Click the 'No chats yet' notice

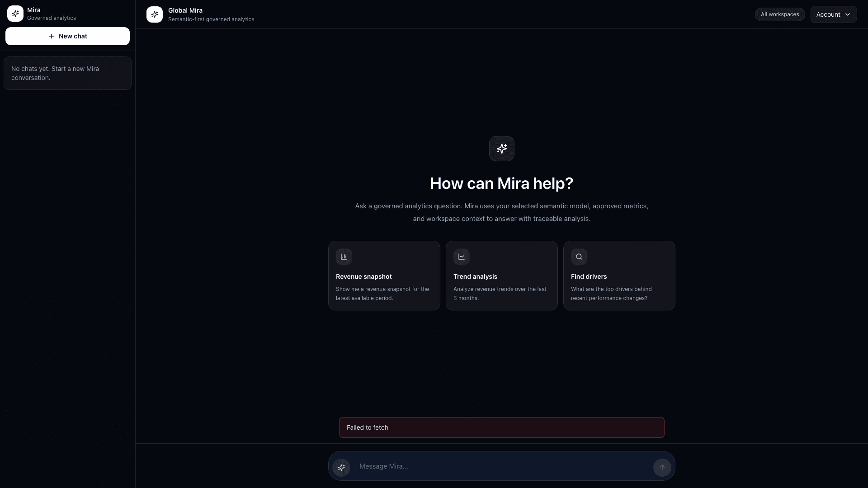tap(67, 73)
